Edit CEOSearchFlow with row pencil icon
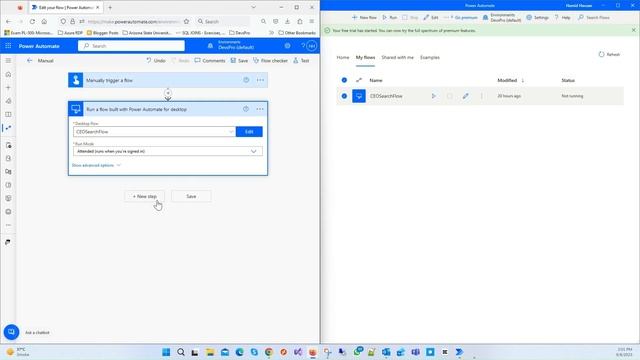Viewport: 640px width, 360px height. tap(465, 96)
